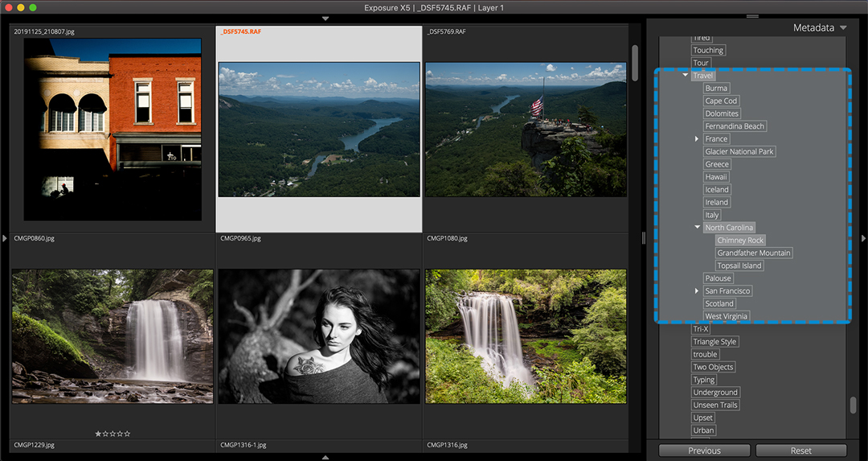The height and width of the screenshot is (461, 868).
Task: Click the thumbnail grid vertical scrollbar
Action: [635, 65]
